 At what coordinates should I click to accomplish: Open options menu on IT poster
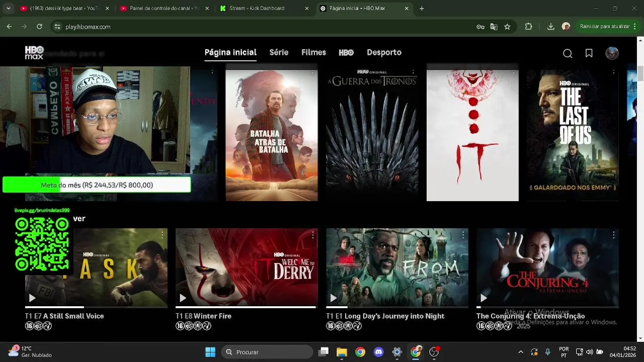(x=513, y=72)
